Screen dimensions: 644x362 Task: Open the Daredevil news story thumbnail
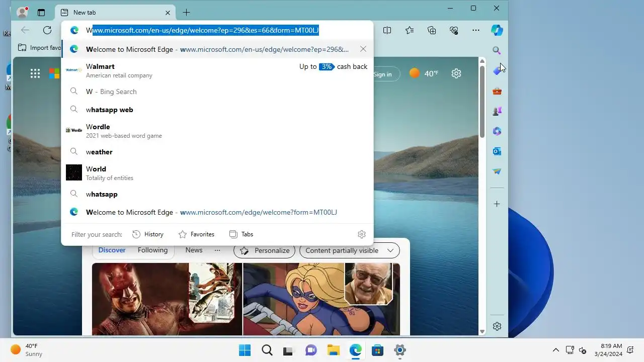[x=167, y=299]
